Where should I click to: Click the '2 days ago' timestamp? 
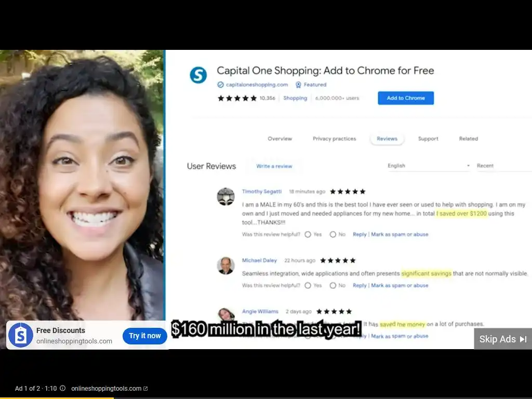(x=299, y=312)
